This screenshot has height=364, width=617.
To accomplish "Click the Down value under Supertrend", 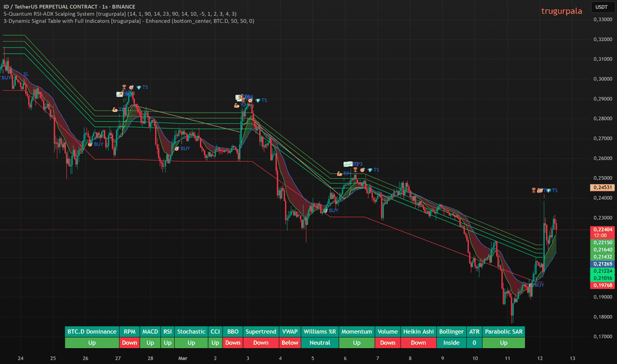I will point(261,343).
